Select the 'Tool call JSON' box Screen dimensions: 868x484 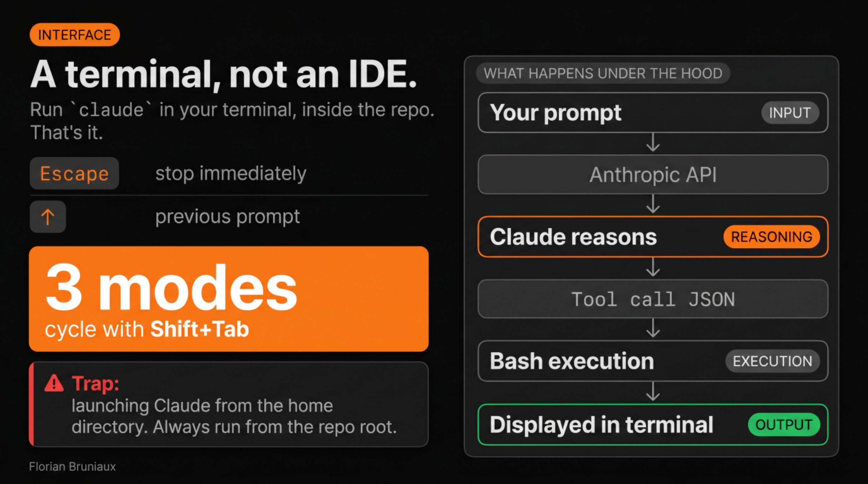[x=653, y=299]
